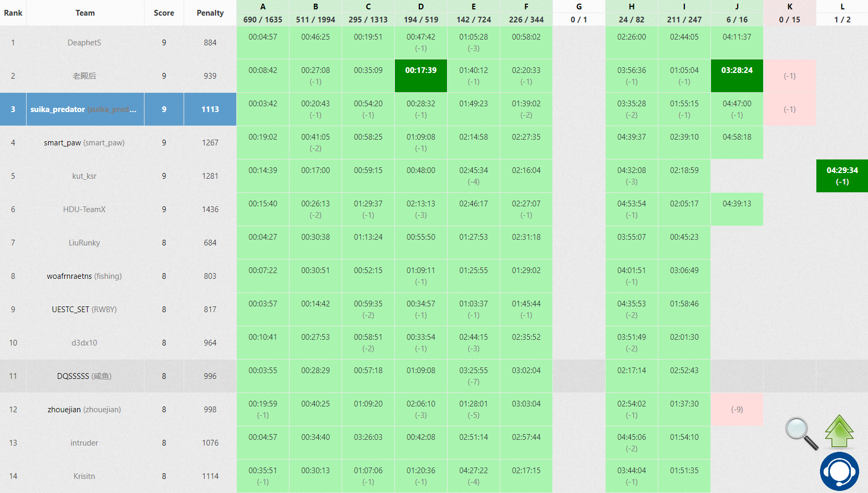Select problem K header with 0 / 15

(x=789, y=13)
